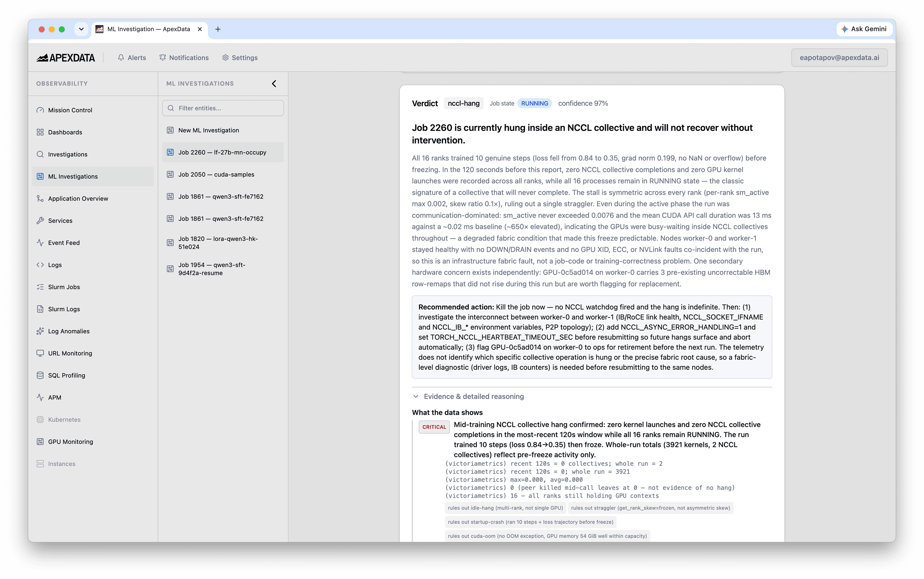Open a new browser tab
Viewport: 924px width, 579px height.
[x=218, y=29]
